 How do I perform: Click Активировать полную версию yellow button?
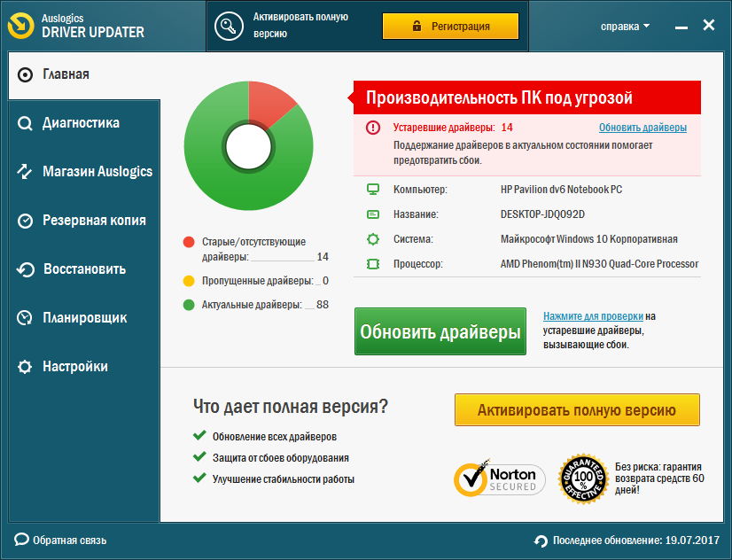click(577, 409)
